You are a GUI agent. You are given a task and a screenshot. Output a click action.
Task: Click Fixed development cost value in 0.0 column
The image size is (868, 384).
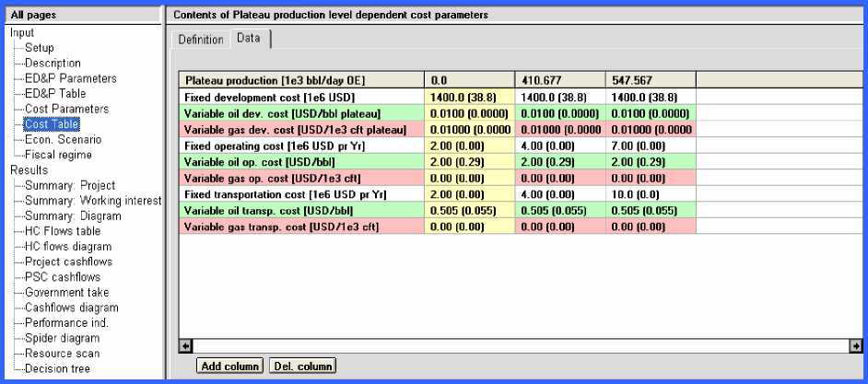pos(470,97)
